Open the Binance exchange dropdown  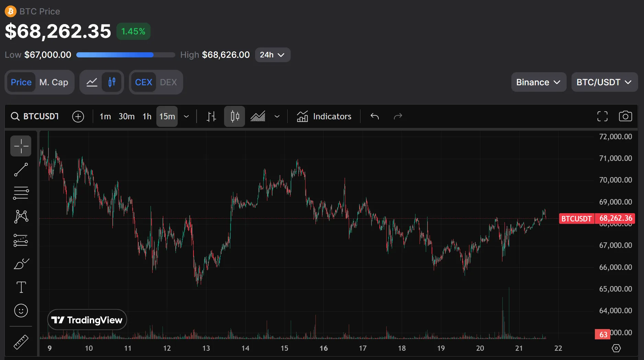point(538,82)
